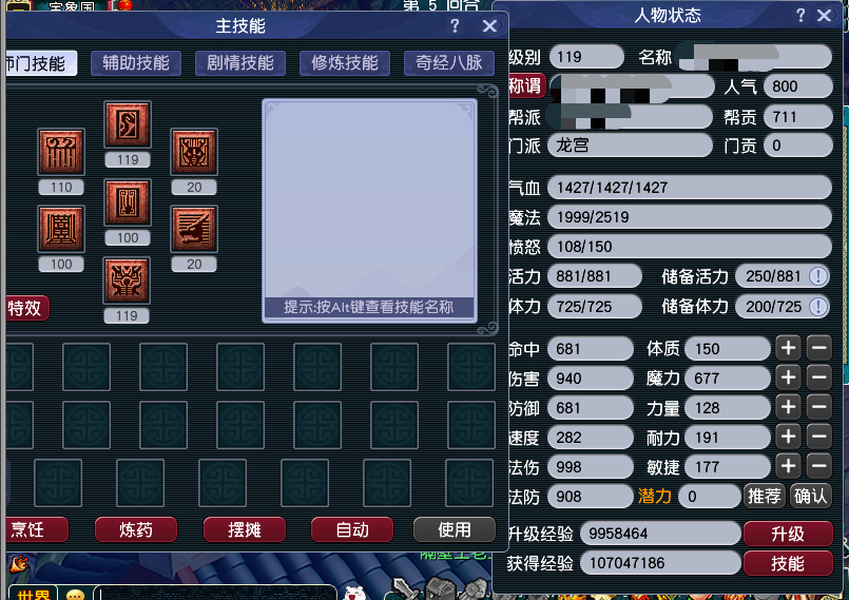Click the 炼药 button

tap(136, 529)
